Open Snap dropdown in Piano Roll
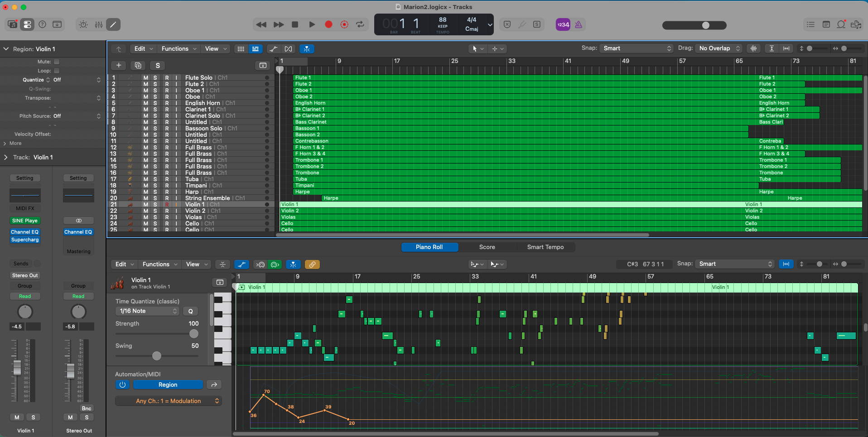868x437 pixels. click(735, 264)
